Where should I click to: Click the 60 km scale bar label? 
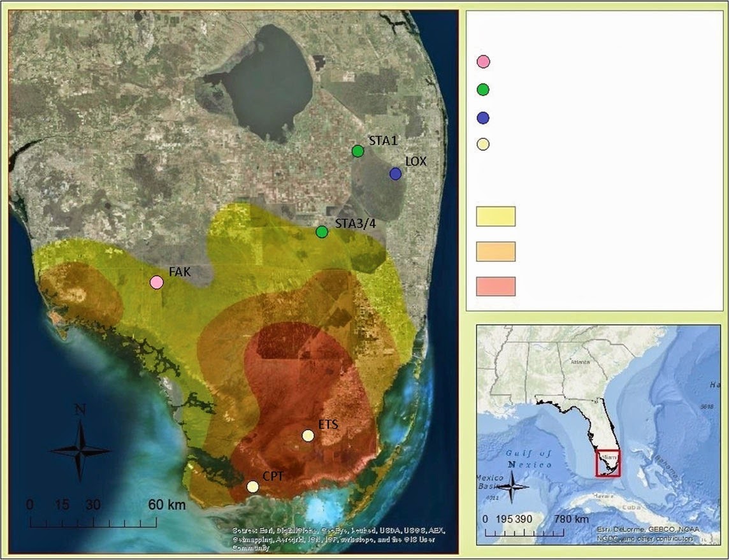tap(166, 504)
